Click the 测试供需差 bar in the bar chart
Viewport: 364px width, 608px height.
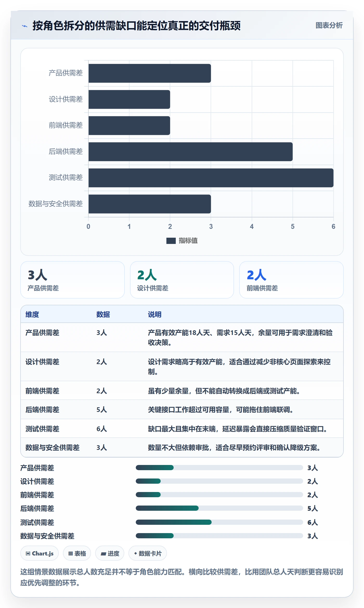(211, 178)
